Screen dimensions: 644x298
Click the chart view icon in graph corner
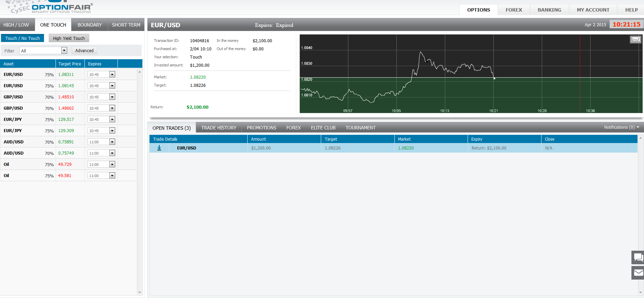click(x=635, y=40)
